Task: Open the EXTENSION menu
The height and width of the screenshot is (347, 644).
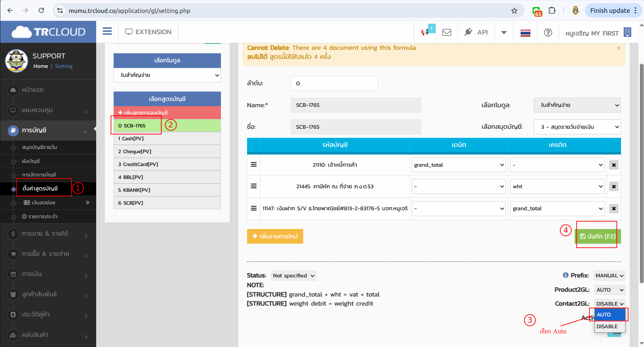Action: 148,32
